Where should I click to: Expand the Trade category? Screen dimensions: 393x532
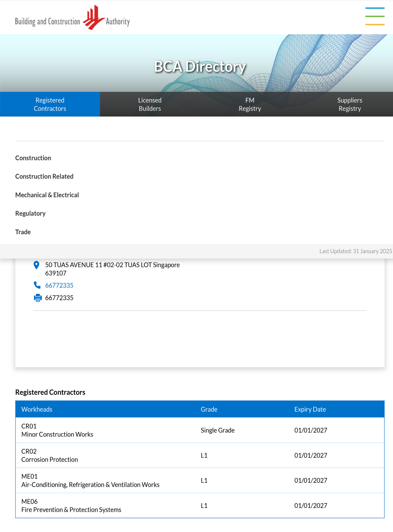coord(23,232)
